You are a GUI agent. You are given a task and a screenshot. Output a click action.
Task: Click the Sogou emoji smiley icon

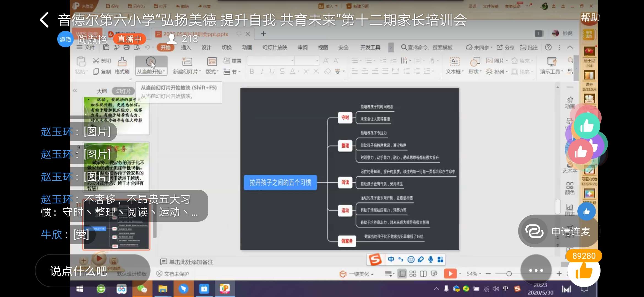411,259
